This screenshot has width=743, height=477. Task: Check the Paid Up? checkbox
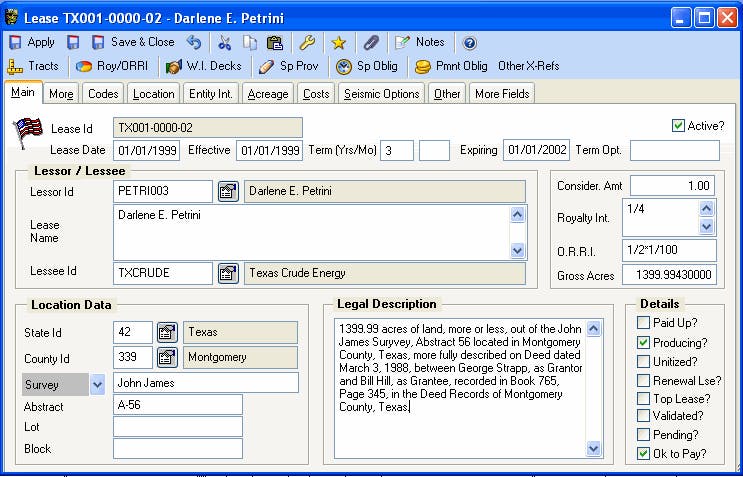pyautogui.click(x=643, y=323)
